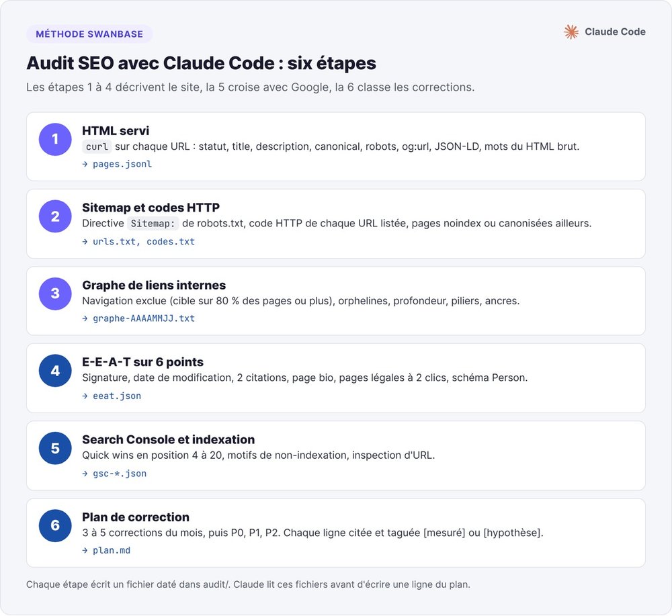
Task: Click the curl code chip
Action: coord(97,146)
